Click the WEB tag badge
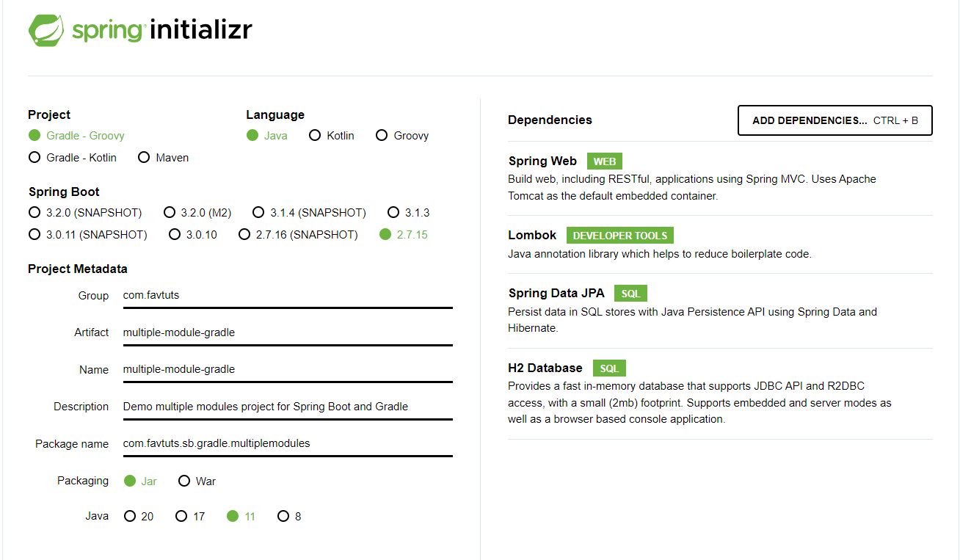 click(605, 161)
